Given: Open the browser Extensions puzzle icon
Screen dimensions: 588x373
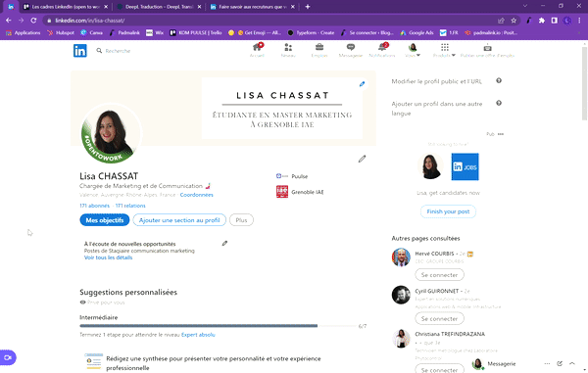Looking at the screenshot, I should click(542, 21).
